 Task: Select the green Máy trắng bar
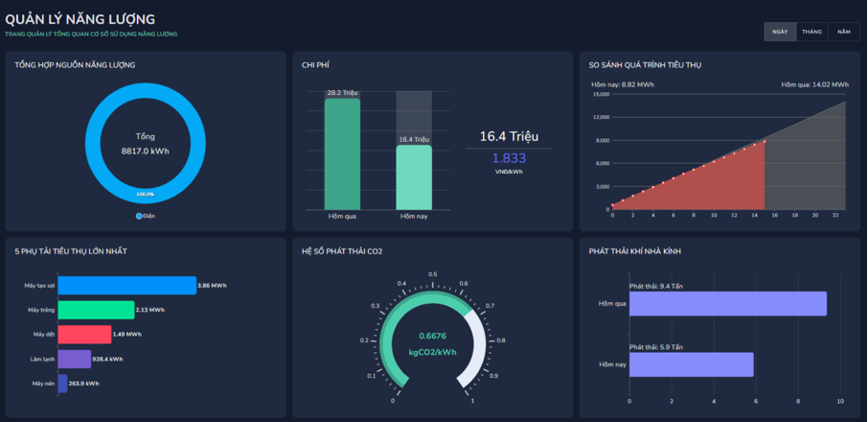click(96, 310)
